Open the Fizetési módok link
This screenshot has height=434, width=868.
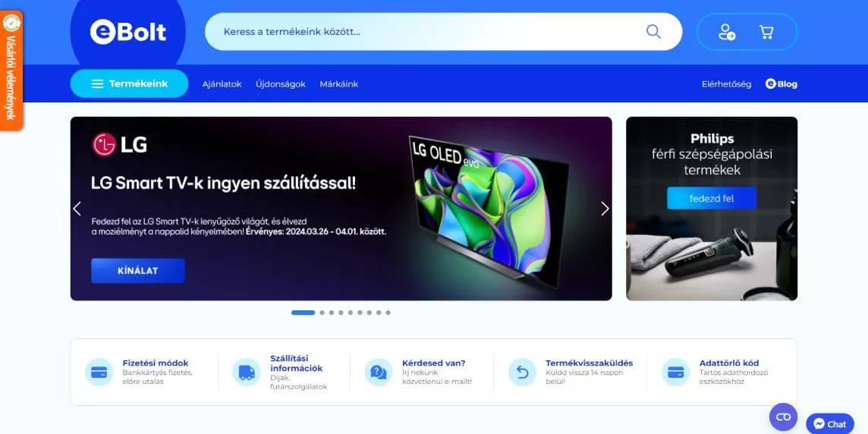coord(156,363)
